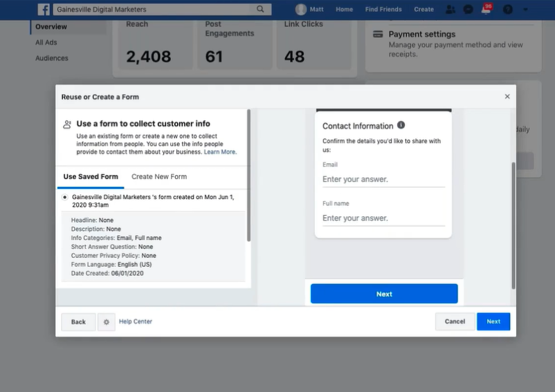
Task: Click the Email answer field in preview
Action: (383, 179)
